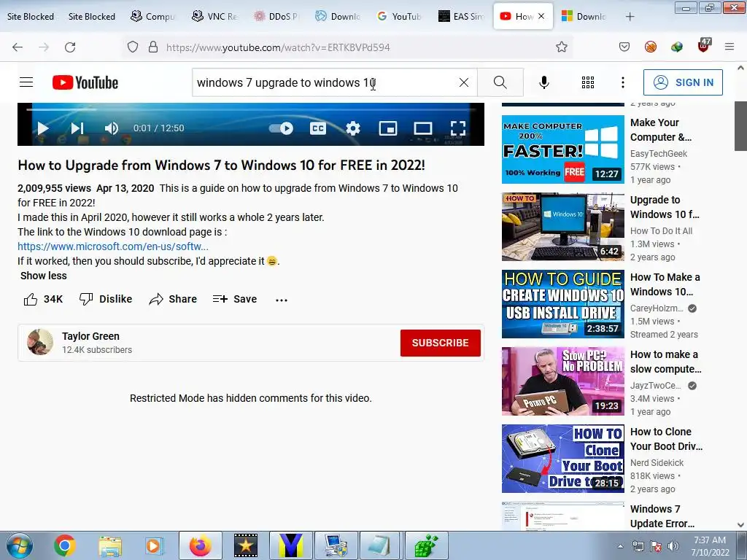Open EasyTechGeek channel name in sidebar
This screenshot has height=560, width=747.
[659, 153]
